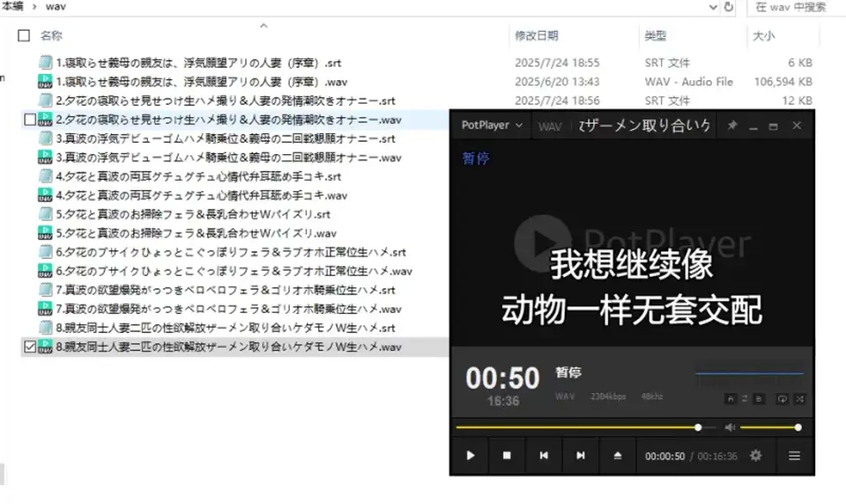
Task: Toggle repeat playback icon in PotPlayer
Action: tap(782, 399)
